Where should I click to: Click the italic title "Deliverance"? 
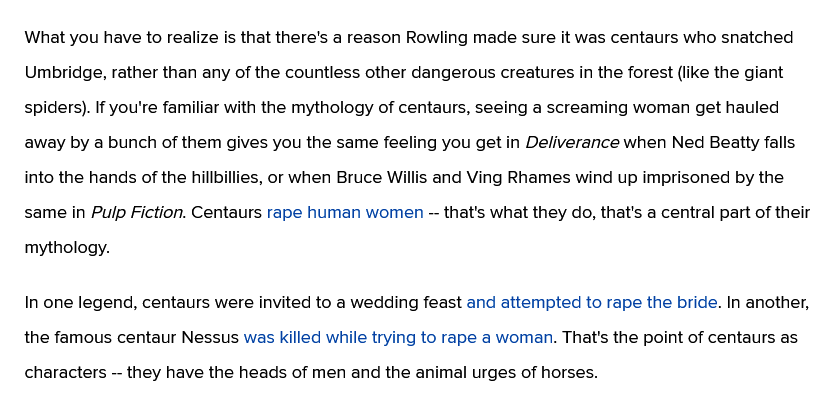tap(572, 142)
